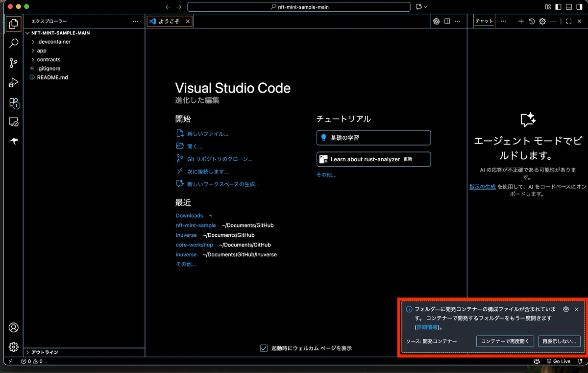Image resolution: width=588 pixels, height=373 pixels.
Task: Open chat settings gear icon
Action: [x=542, y=21]
